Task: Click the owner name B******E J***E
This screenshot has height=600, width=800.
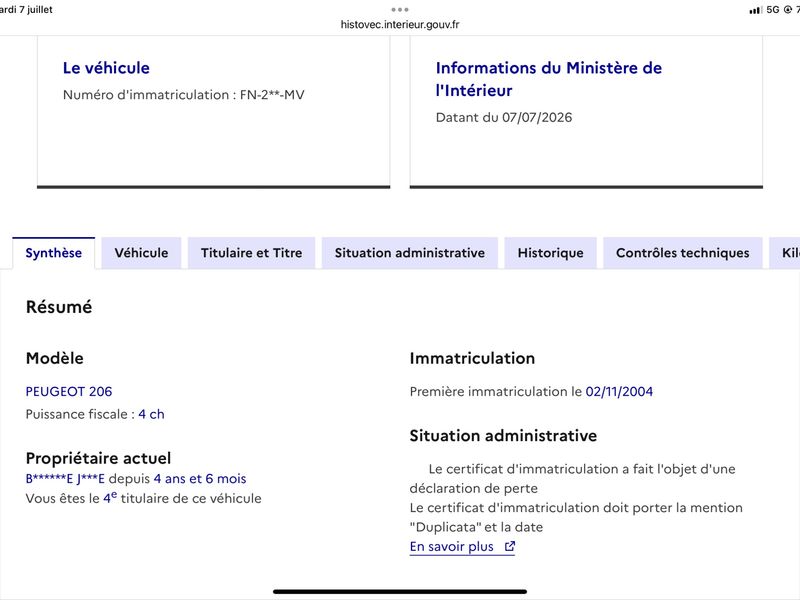Action: tap(65, 479)
